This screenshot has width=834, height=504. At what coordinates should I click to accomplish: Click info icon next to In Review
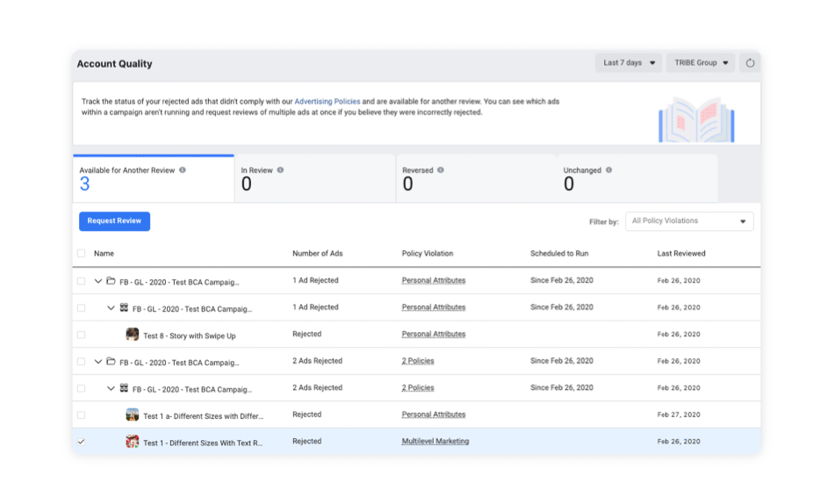point(280,170)
